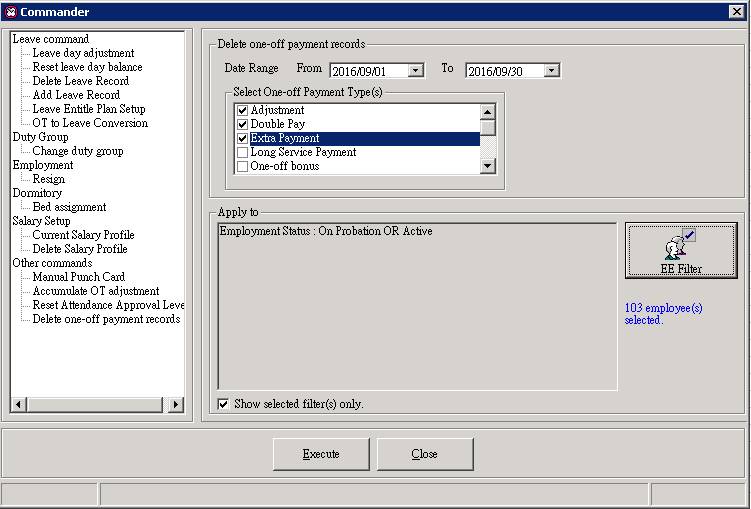Click the command tree left scroll arrow
This screenshot has width=751, height=509.
[x=18, y=405]
